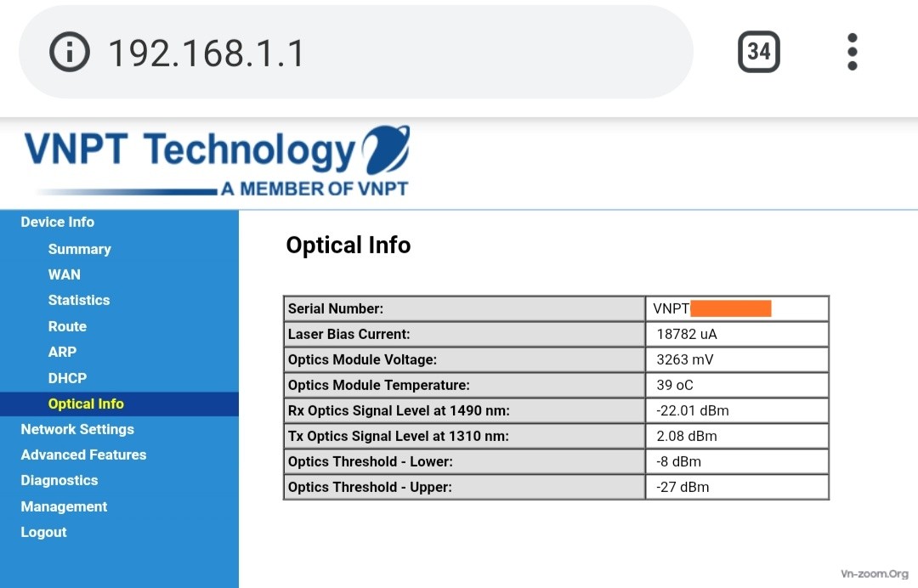This screenshot has height=588, width=918.
Task: Click the Optical Info page heading
Action: click(348, 246)
